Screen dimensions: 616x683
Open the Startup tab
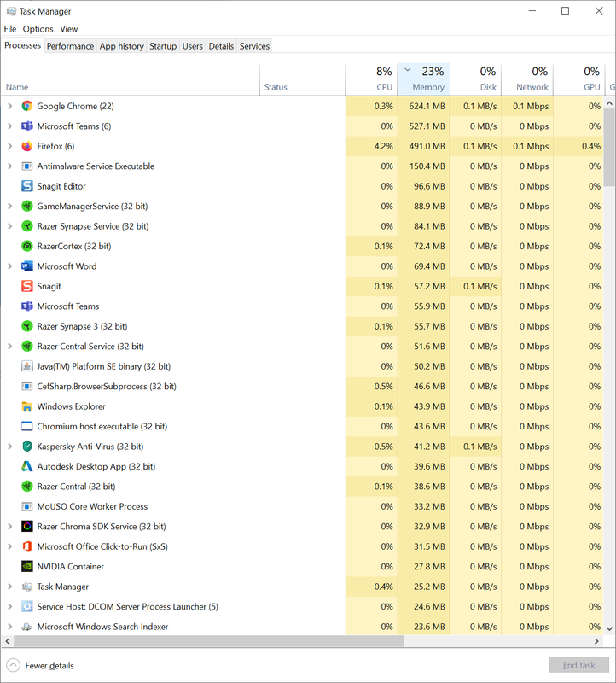[163, 46]
